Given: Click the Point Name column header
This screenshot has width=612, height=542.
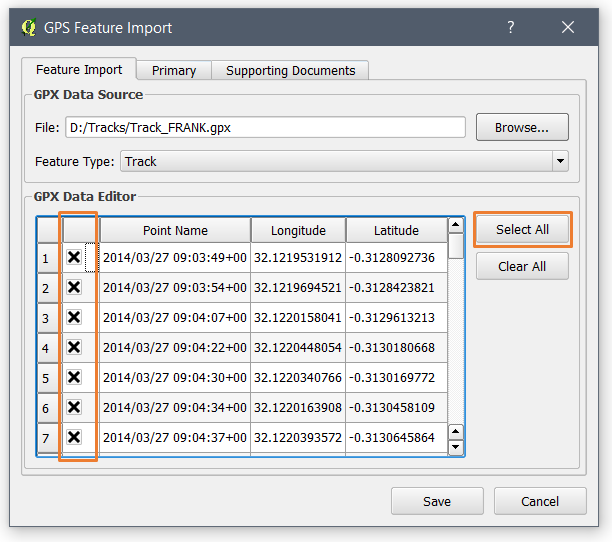Looking at the screenshot, I should point(175,230).
